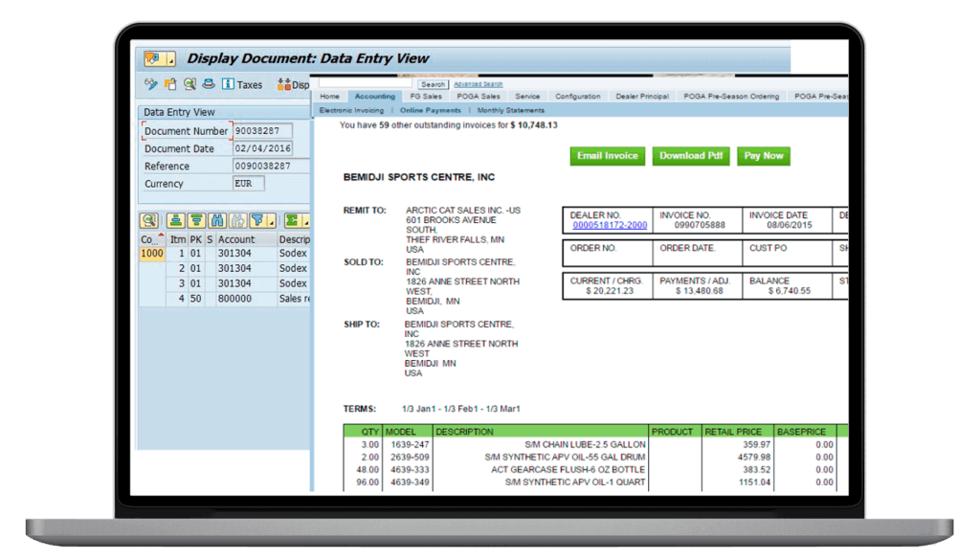The height and width of the screenshot is (560, 980).
Task: Open the POGA Pre-Season Ordering tab
Action: [x=731, y=97]
